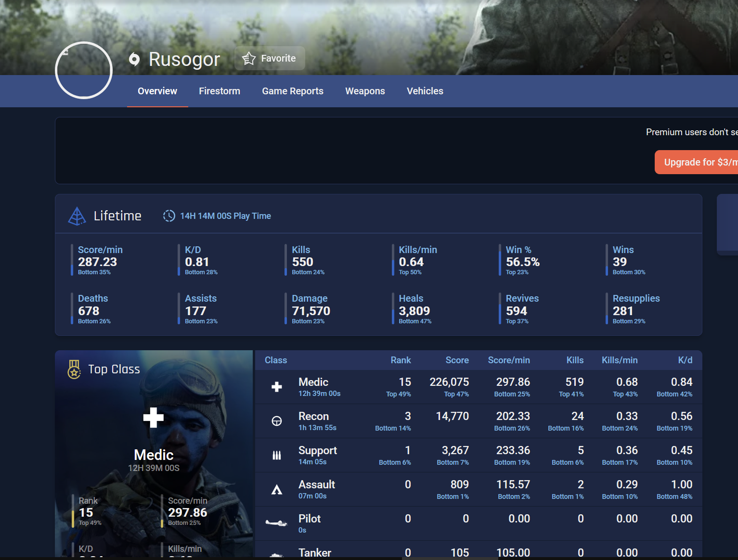Click the lifetime K/D value 0.81
Screen dimensions: 738x560
(197, 262)
